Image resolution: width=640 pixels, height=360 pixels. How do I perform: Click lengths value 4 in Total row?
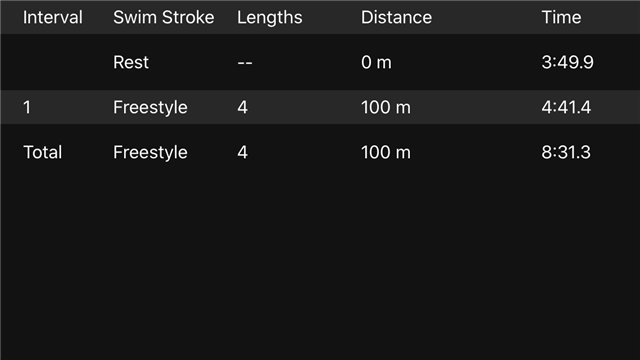(242, 152)
